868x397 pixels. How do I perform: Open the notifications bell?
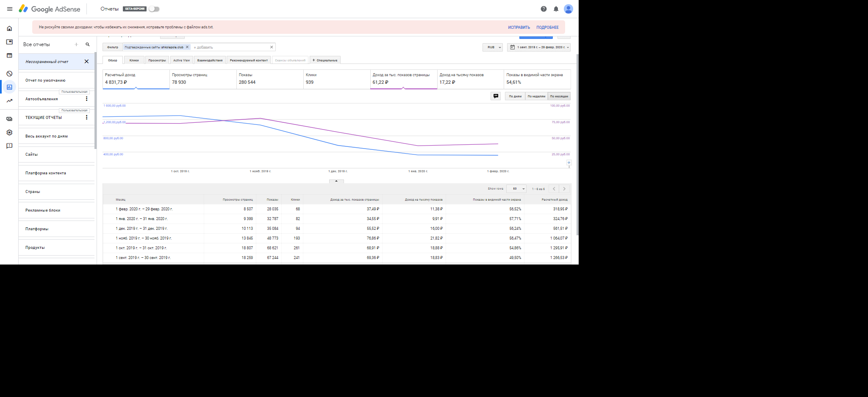[x=556, y=9]
